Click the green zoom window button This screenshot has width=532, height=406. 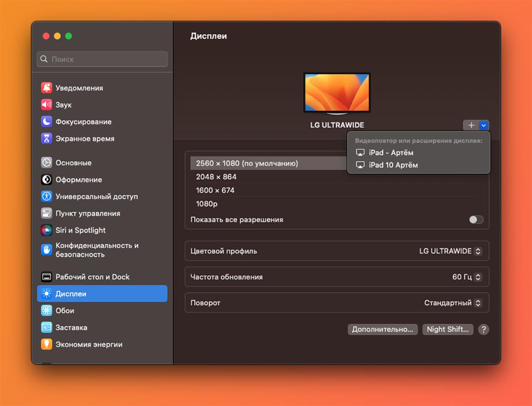68,36
